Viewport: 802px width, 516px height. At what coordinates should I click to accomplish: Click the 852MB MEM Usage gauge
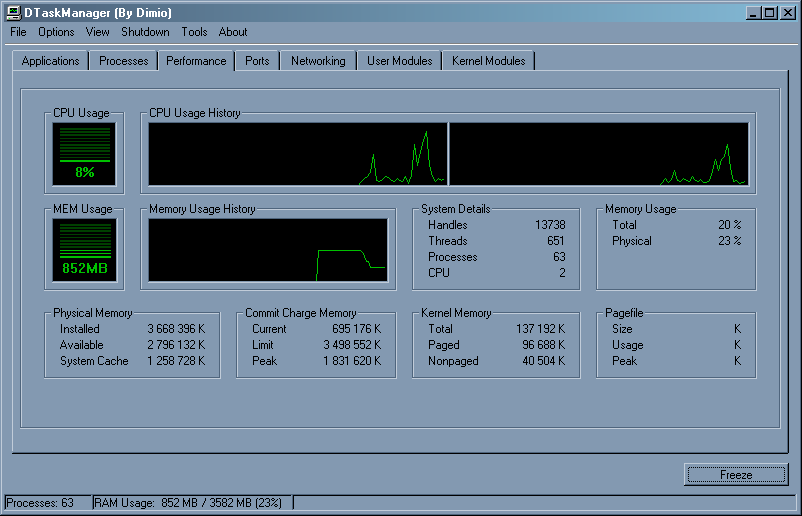point(84,251)
